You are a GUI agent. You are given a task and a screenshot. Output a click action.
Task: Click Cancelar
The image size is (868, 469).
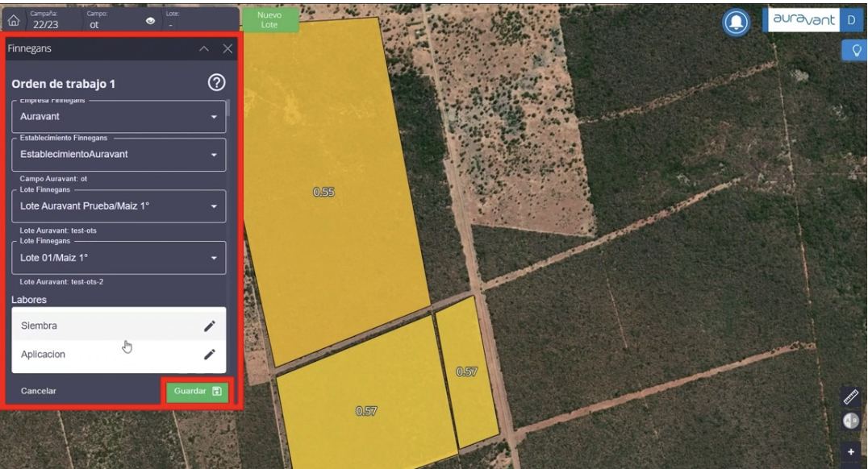[x=38, y=391]
